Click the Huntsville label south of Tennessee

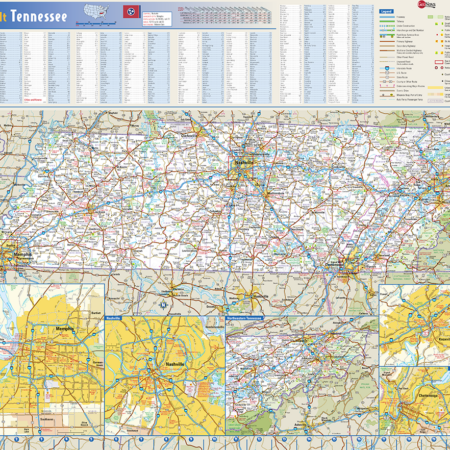260,296
